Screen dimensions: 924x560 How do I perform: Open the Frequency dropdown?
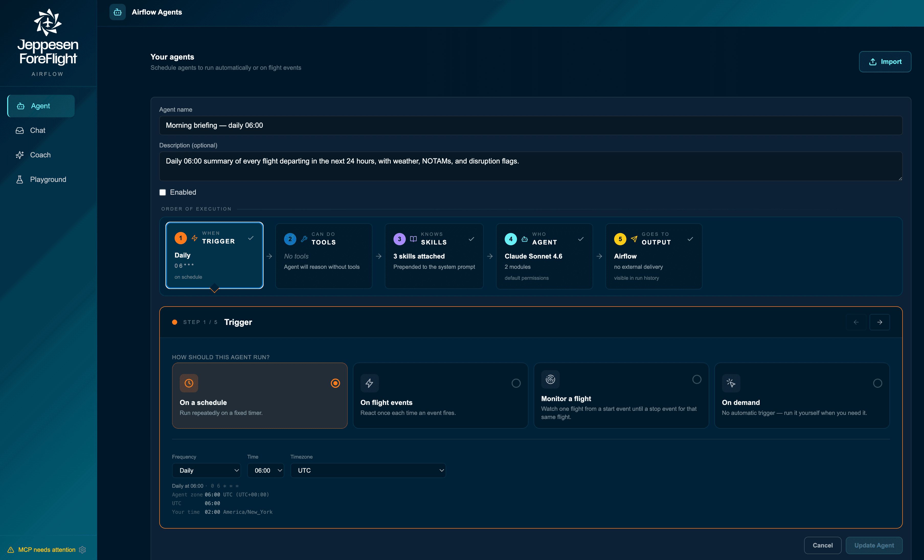pyautogui.click(x=206, y=470)
